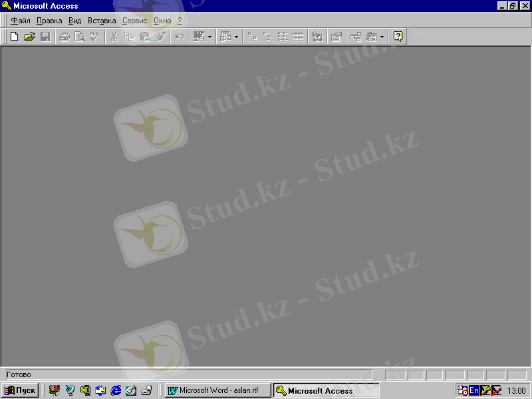This screenshot has width=532, height=399.
Task: Open the Сервис menu
Action: coord(135,21)
